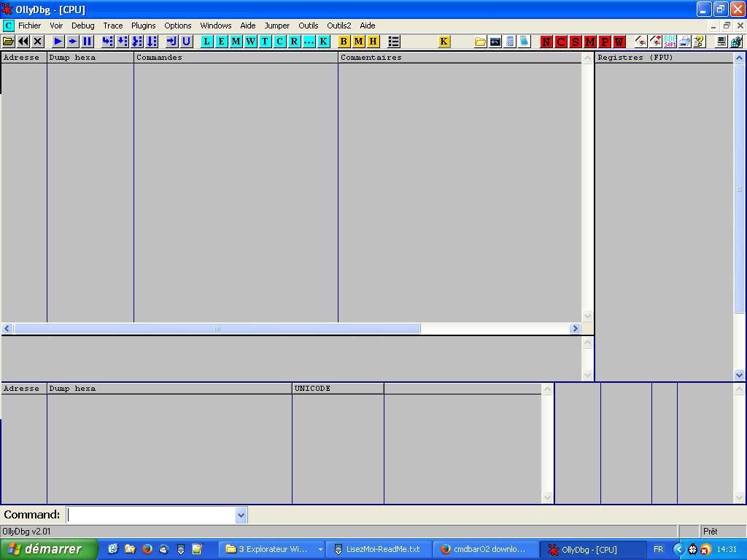Open the Outils2 menu
Screen dimensions: 747x560
click(338, 26)
